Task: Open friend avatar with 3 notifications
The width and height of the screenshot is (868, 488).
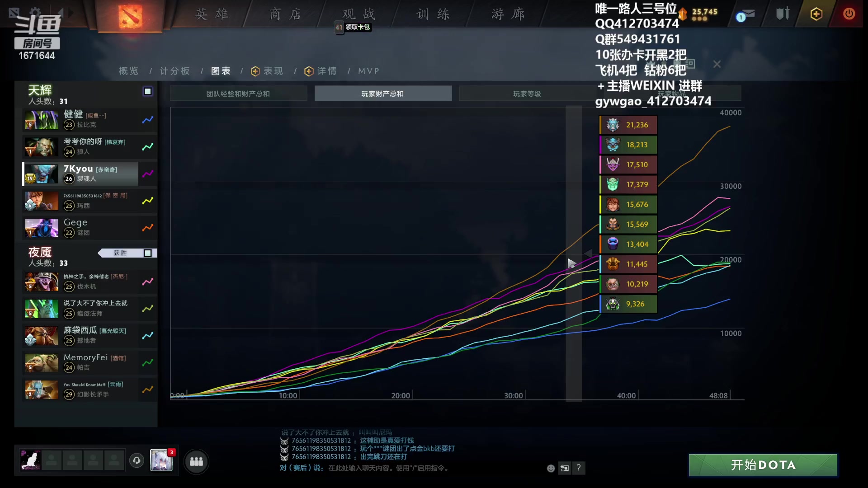Action: point(161,460)
